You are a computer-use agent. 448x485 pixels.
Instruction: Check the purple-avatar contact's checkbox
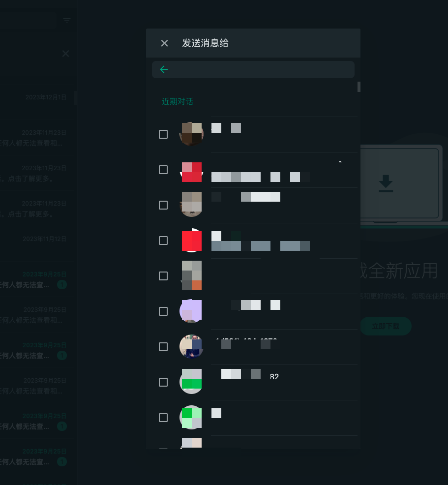tap(163, 311)
